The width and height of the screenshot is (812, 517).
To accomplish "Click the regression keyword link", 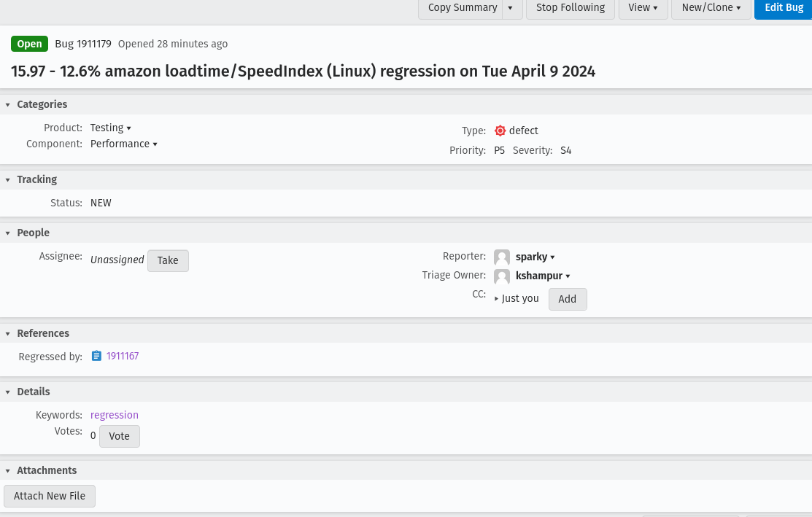I will tap(115, 416).
